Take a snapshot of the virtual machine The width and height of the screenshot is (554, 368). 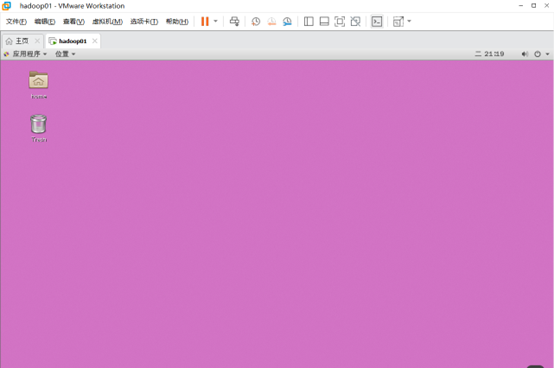256,22
